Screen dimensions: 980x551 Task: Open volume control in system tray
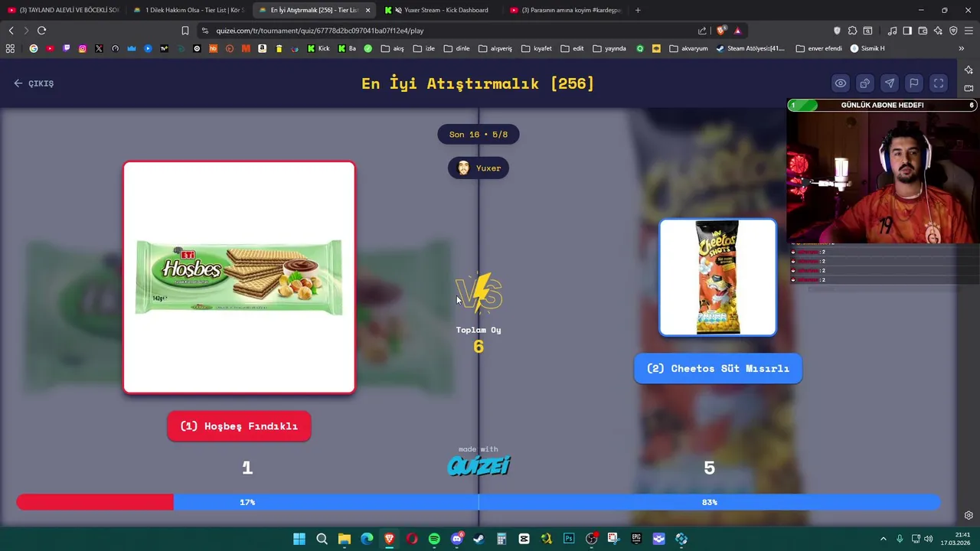tap(929, 539)
